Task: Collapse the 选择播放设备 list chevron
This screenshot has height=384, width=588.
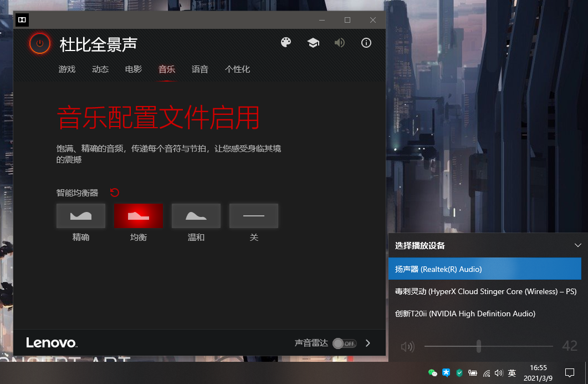Action: coord(577,245)
